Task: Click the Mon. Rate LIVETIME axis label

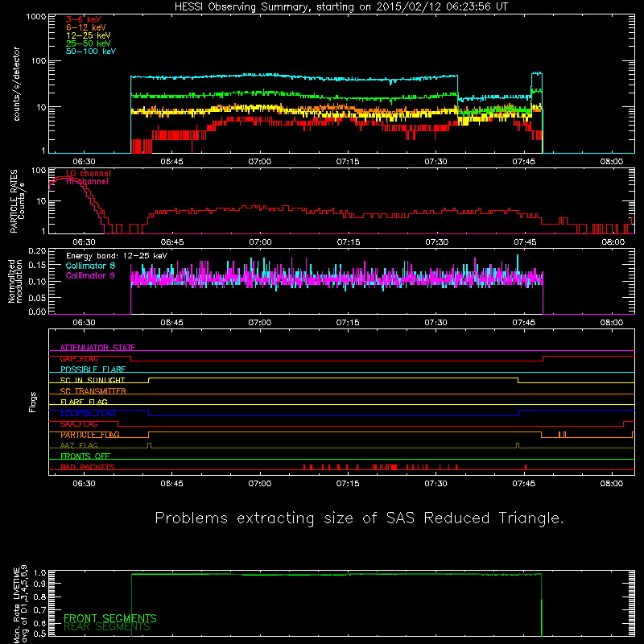Action: (x=20, y=605)
